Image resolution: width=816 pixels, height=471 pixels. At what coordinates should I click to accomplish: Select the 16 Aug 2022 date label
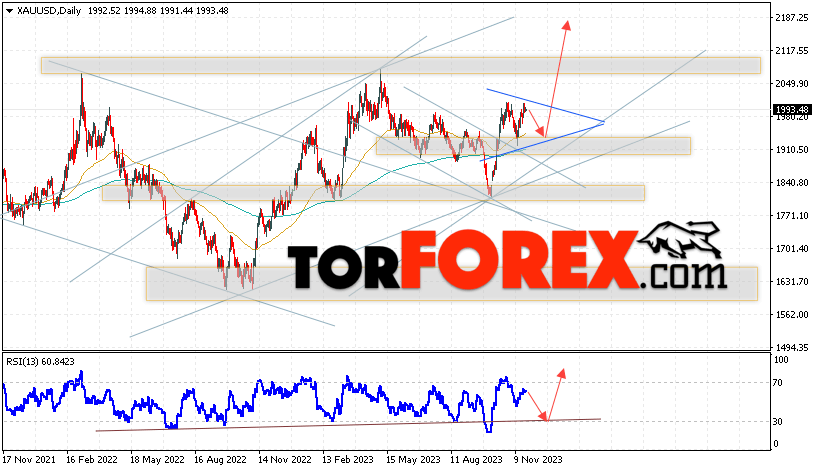click(x=220, y=460)
